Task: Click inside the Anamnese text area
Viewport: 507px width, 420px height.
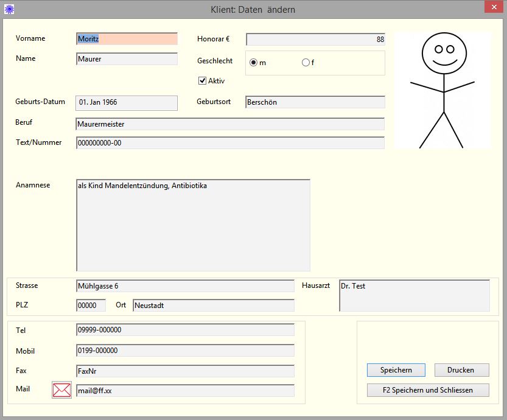Action: (x=193, y=225)
